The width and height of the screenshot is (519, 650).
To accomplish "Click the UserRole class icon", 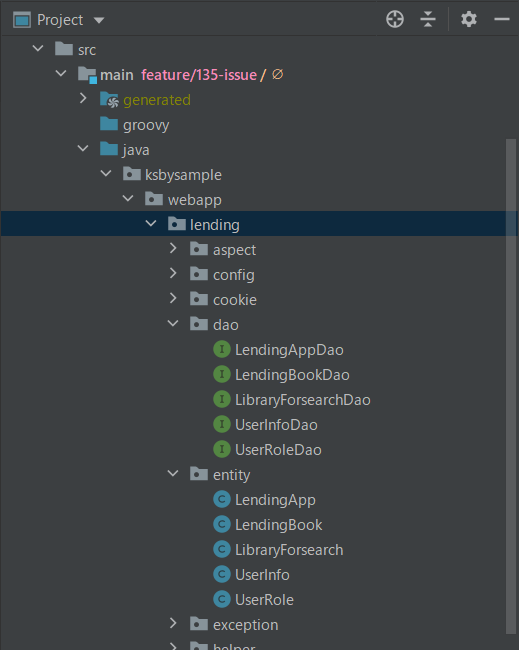I will click(x=222, y=599).
